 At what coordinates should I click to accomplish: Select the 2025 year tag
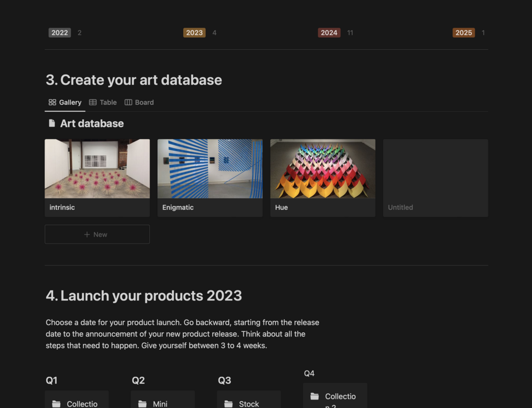464,33
